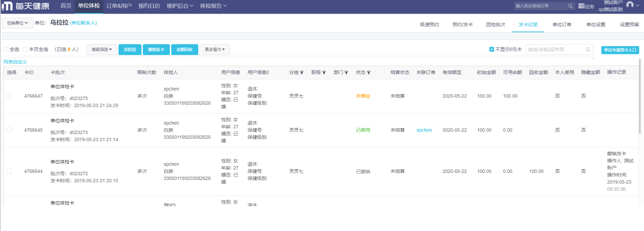This screenshot has height=231, width=644.
Task: Click card ID 4766647
Action: tap(33, 96)
